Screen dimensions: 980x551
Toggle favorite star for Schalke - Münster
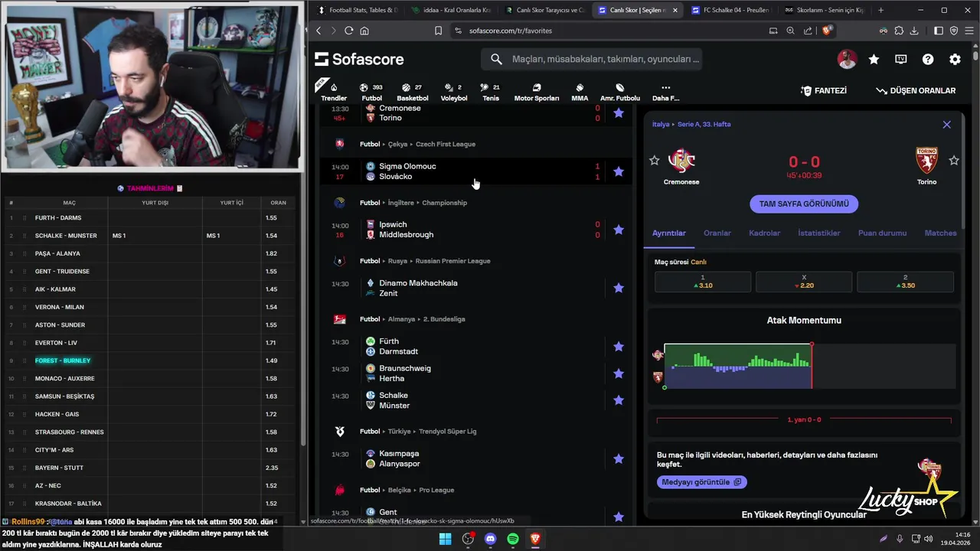pos(619,400)
